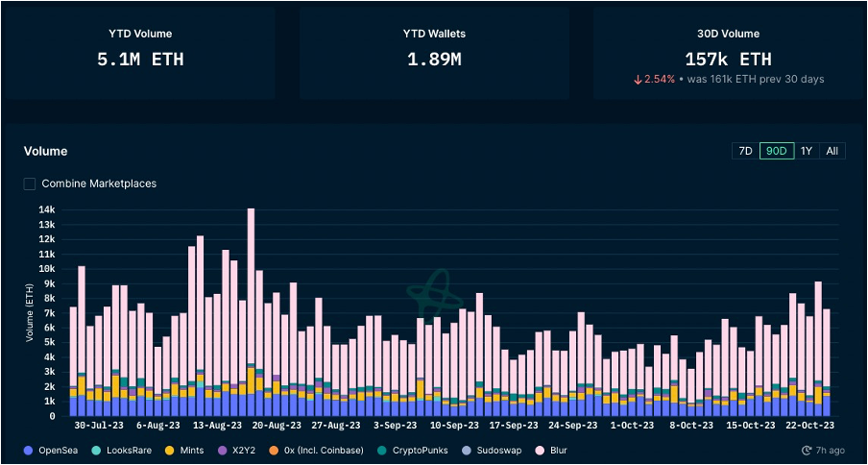Click the tallest bar near 20-Aug-23
868x465 pixels.
click(x=251, y=288)
